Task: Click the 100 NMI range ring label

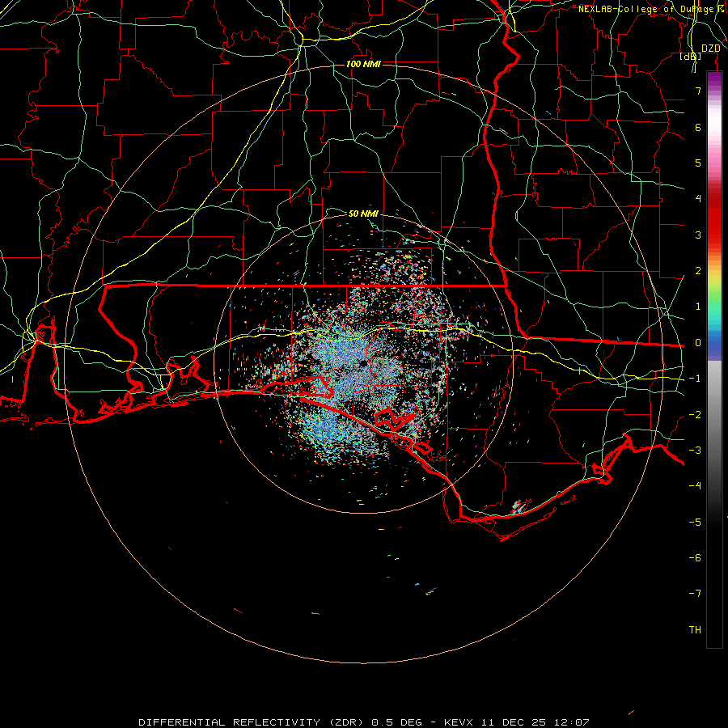Action: tap(363, 64)
